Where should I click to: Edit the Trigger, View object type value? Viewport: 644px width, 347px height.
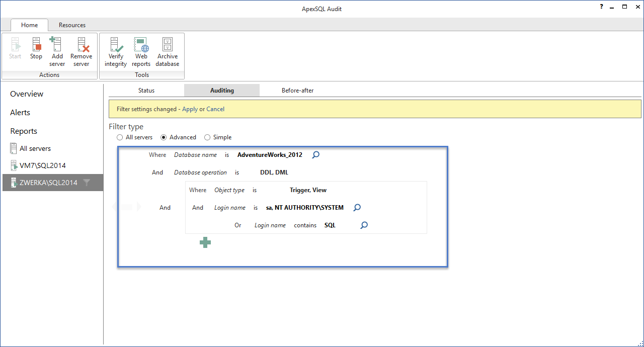tap(308, 190)
